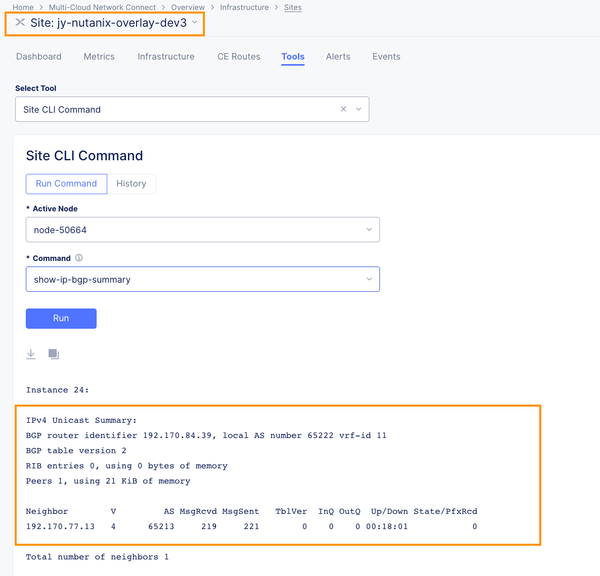Click 'Total number of neighbors 1' text
600x576 pixels.
point(97,557)
